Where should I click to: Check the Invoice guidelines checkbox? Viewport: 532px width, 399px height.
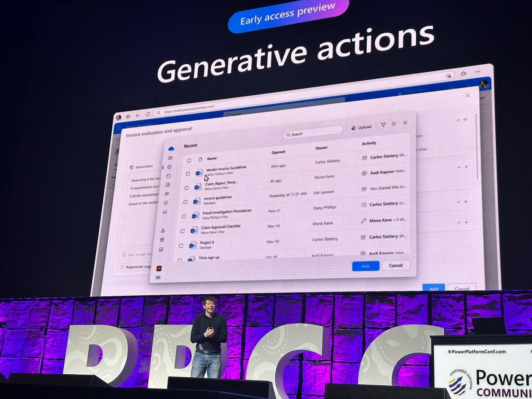(185, 202)
